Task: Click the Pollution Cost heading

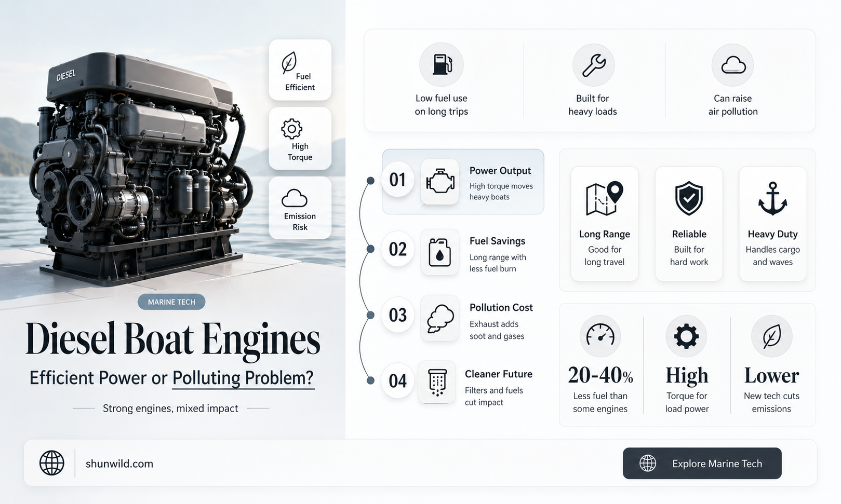Action: [x=501, y=307]
